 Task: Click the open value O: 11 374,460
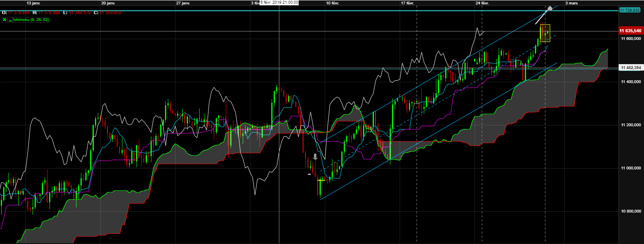click(15, 13)
